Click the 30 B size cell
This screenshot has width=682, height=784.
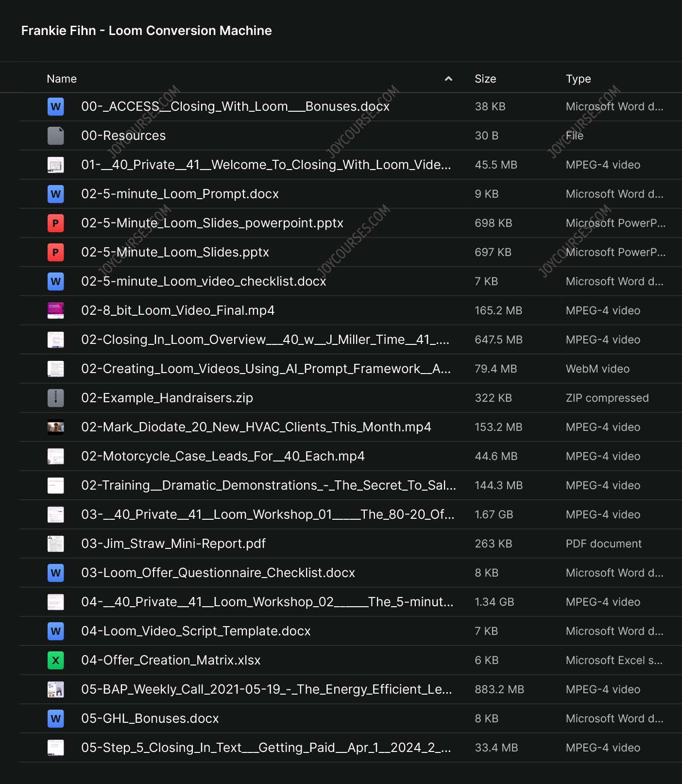click(486, 136)
